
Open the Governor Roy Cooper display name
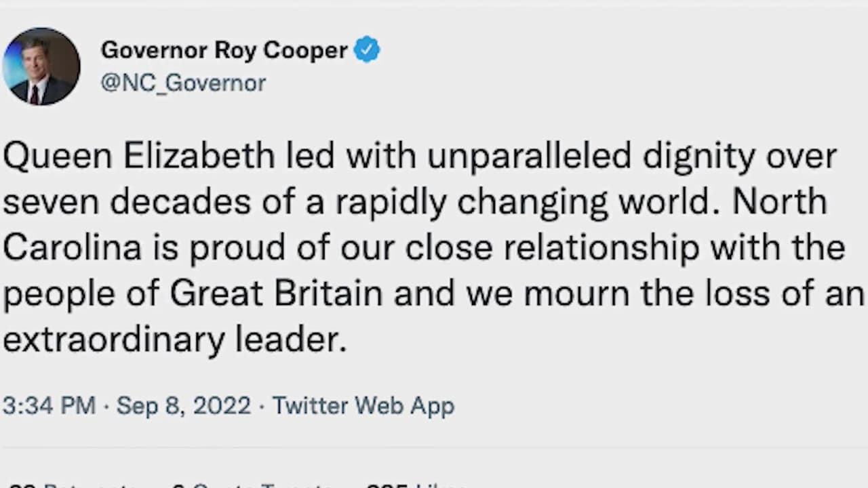[224, 50]
